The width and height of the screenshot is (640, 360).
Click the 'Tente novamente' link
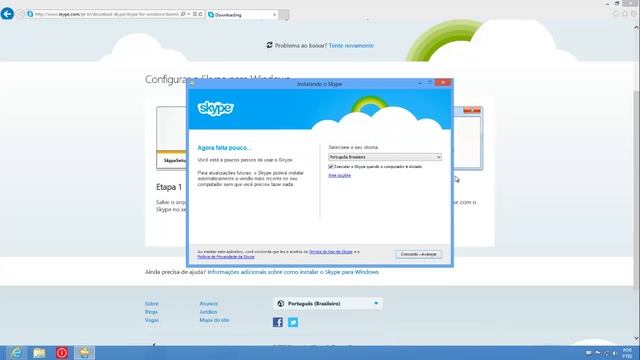pos(351,46)
